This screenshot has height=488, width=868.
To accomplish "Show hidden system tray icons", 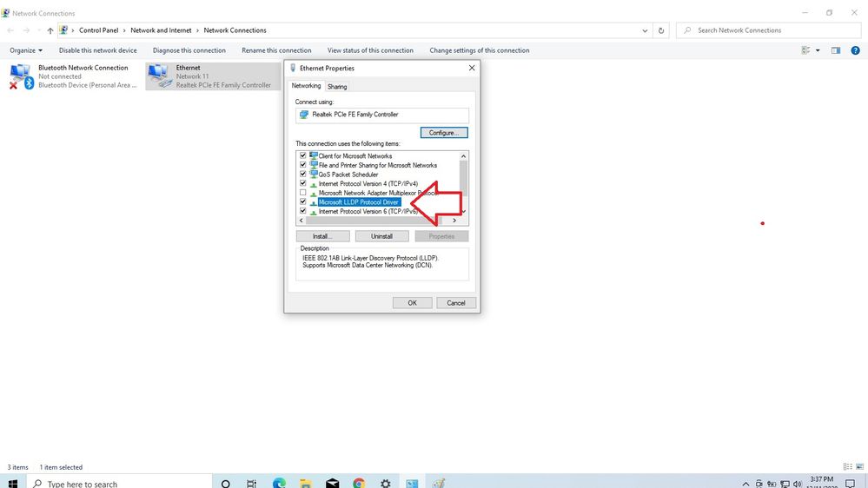I will coord(745,485).
